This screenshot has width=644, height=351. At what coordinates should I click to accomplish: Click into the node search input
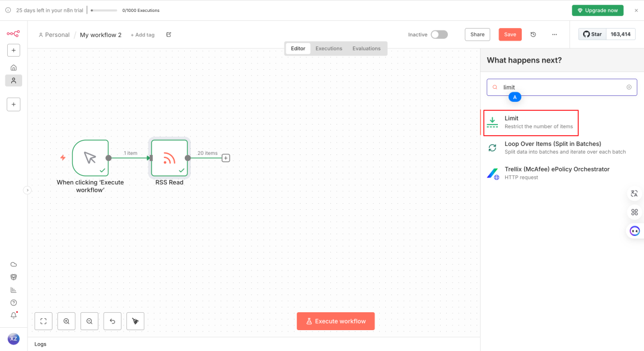[562, 87]
